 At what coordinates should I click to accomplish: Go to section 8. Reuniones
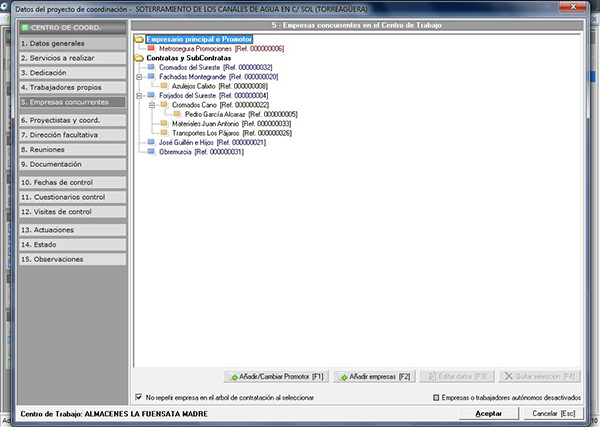tap(66, 149)
